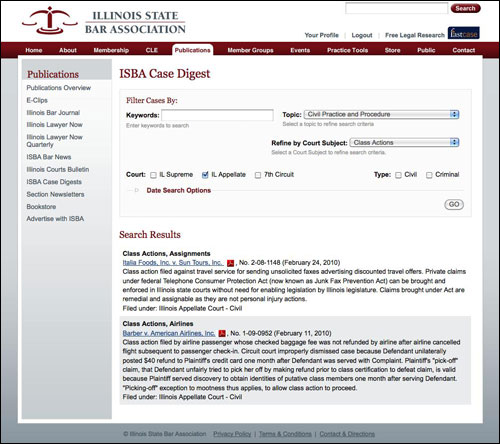Open the Store menu

392,50
